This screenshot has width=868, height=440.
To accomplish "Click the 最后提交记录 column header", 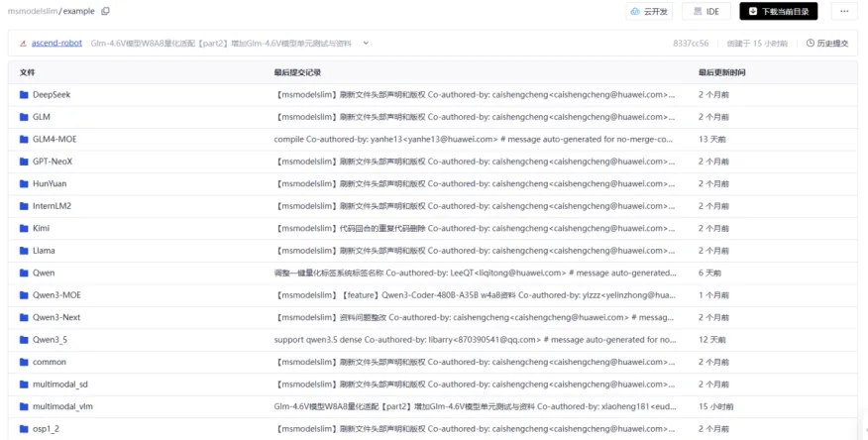I will 297,72.
